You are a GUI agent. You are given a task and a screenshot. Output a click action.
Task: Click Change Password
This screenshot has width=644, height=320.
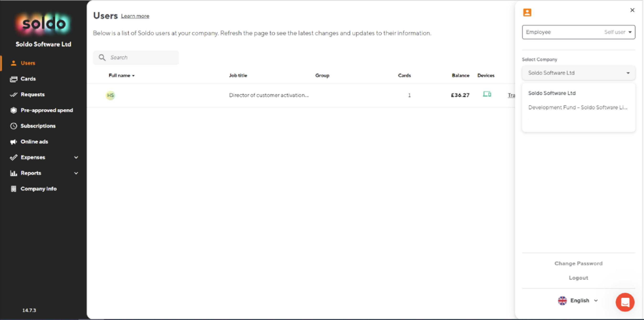point(578,263)
